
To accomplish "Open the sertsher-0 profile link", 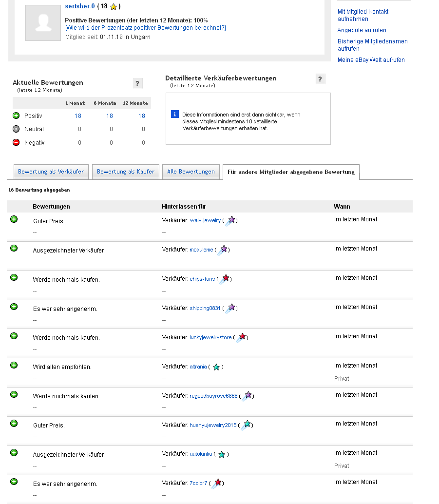I will pos(80,6).
